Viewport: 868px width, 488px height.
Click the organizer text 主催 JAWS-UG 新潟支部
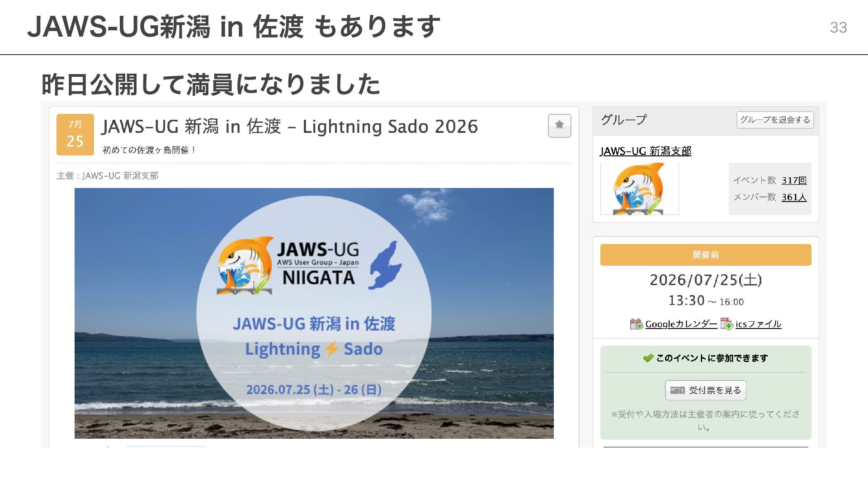click(x=108, y=176)
